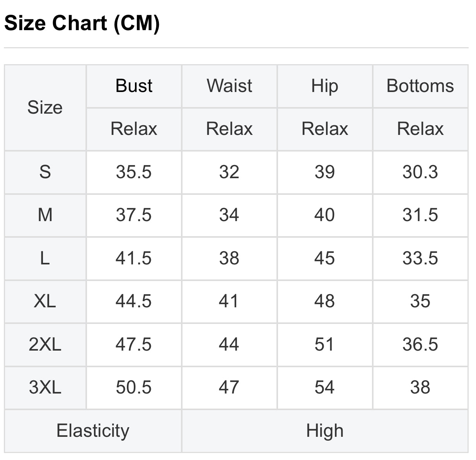
Task: Click the High elasticity value
Action: [324, 431]
